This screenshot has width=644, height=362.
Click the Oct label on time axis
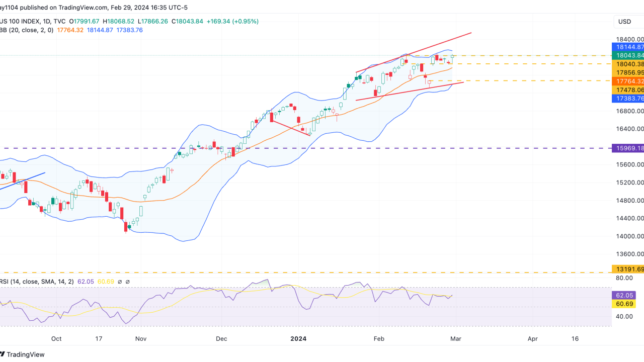tap(56, 338)
